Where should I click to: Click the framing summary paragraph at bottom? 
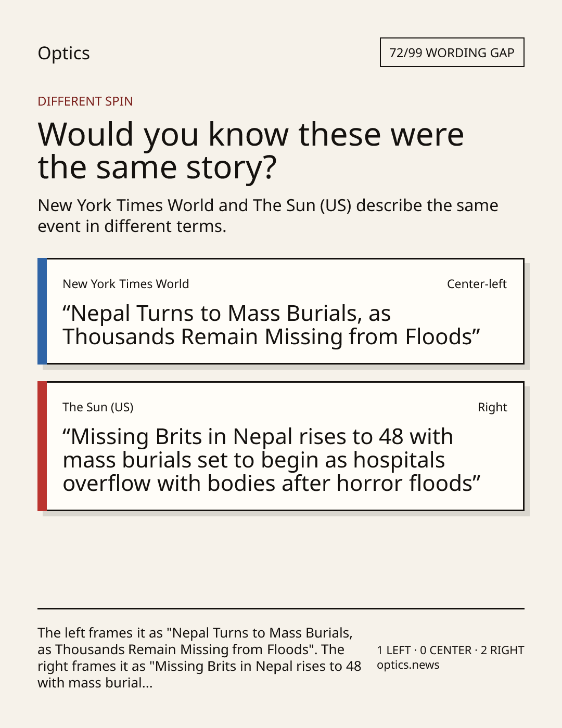tap(199, 658)
